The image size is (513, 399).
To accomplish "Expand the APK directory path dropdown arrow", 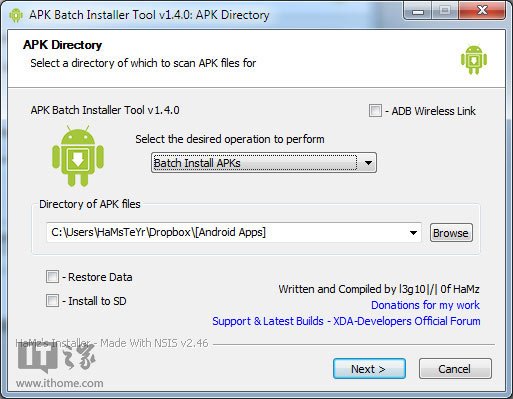I will point(413,233).
